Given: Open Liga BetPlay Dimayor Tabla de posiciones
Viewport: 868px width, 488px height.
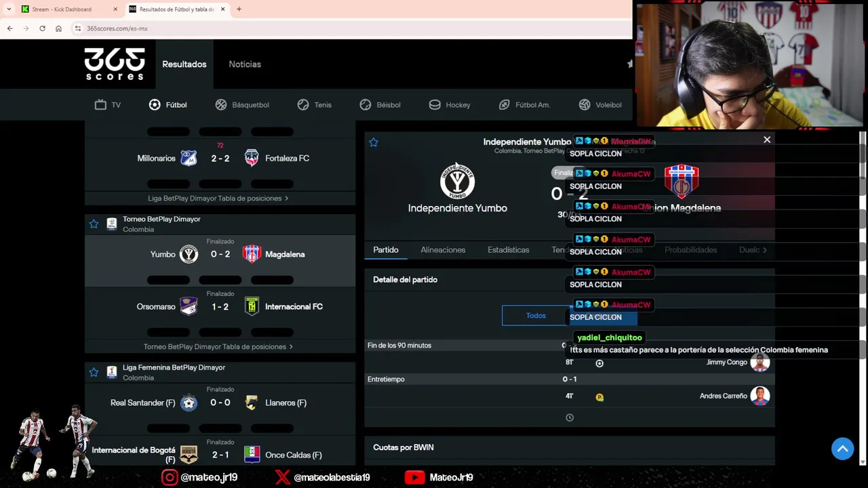Looking at the screenshot, I should 218,199.
